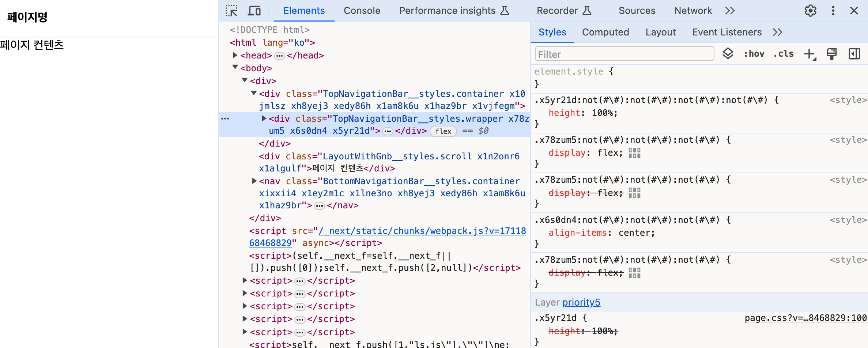Viewport: 868px width, 348px height.
Task: Toggle the device toolbar icon
Action: click(x=254, y=11)
